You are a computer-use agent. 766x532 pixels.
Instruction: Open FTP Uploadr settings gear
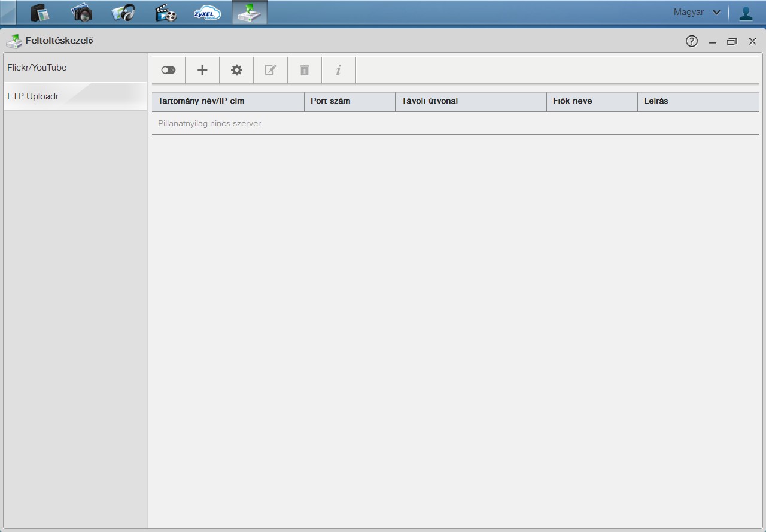click(x=236, y=70)
